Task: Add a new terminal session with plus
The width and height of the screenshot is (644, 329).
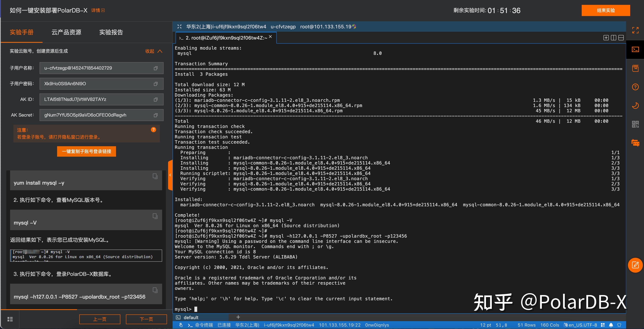Action: point(238,317)
